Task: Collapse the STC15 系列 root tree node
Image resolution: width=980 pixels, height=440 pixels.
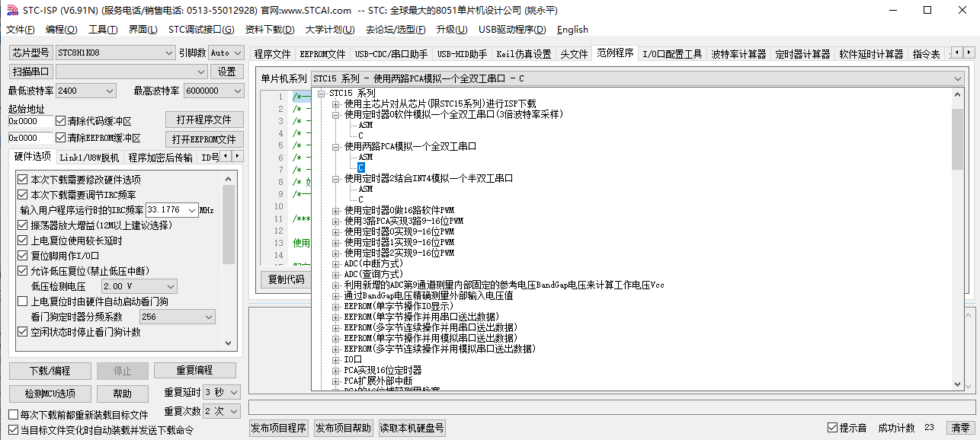Action: [322, 93]
